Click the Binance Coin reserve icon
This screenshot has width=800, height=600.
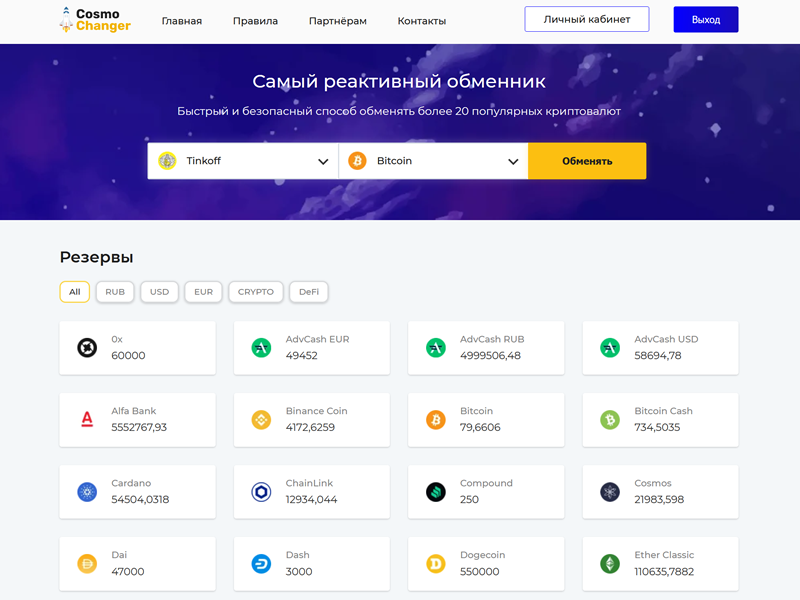point(262,419)
